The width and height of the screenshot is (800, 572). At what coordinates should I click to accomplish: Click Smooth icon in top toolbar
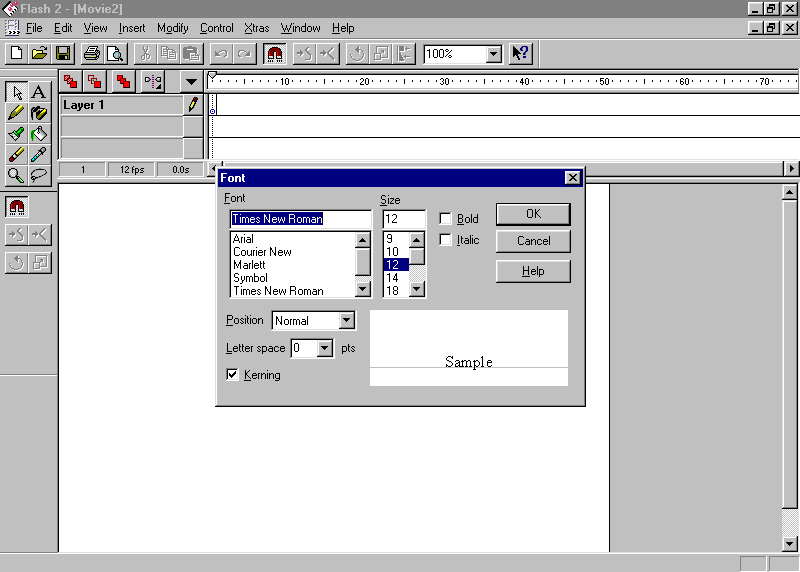click(x=305, y=54)
